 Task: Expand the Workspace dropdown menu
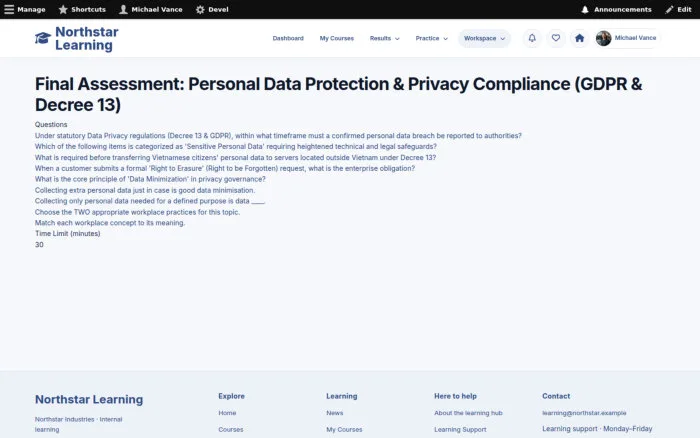[484, 38]
